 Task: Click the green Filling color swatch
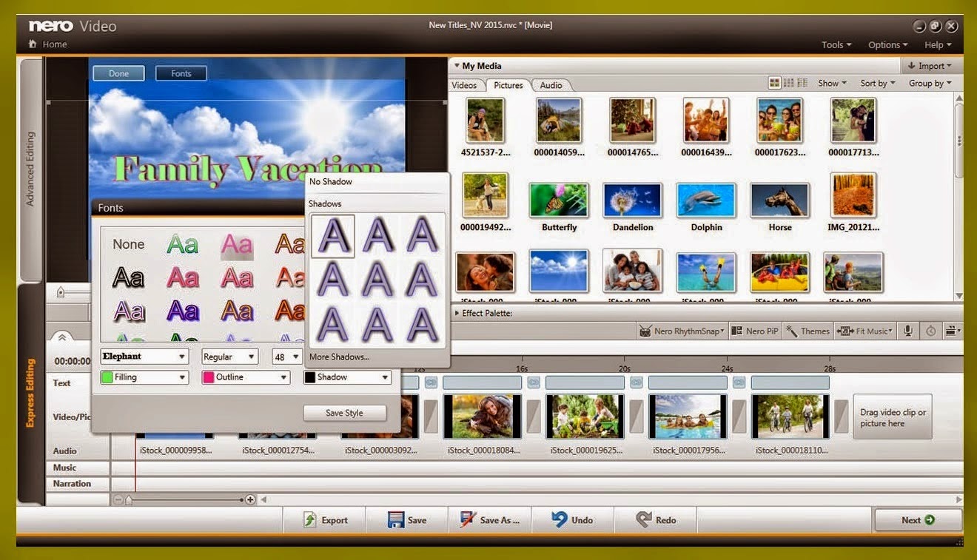tap(107, 377)
